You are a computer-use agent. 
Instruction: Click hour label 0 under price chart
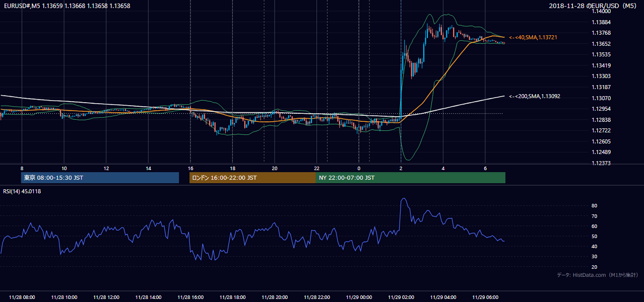(x=359, y=168)
